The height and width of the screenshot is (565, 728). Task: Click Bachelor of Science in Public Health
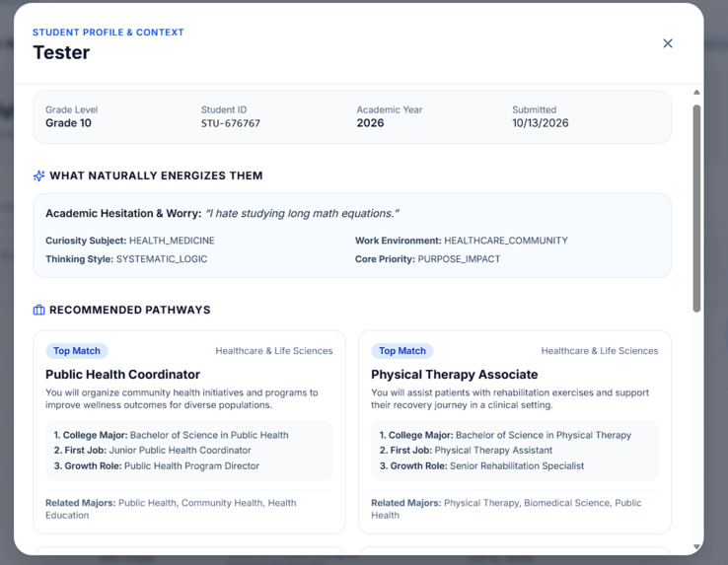click(209, 435)
